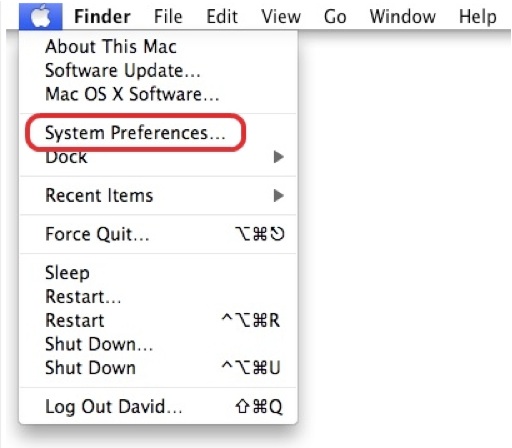The width and height of the screenshot is (512, 448).
Task: Choose Software Update… from the menu
Action: click(158, 70)
